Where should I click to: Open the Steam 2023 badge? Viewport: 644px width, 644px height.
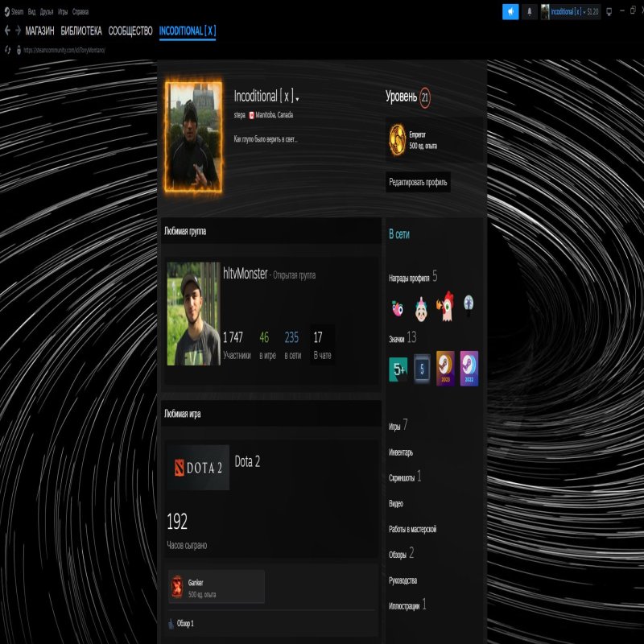coord(445,368)
